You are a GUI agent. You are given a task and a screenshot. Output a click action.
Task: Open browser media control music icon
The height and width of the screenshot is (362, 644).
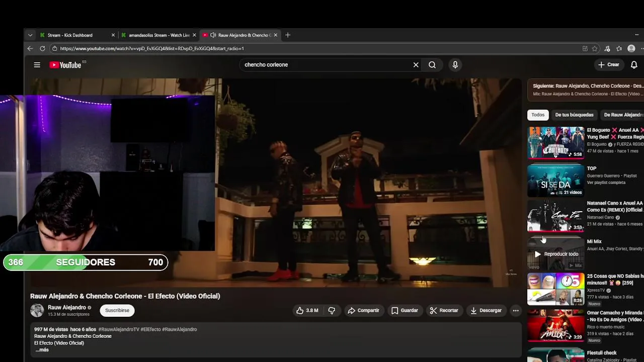point(607,49)
